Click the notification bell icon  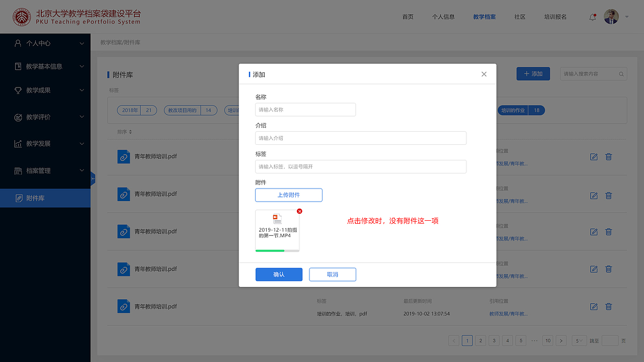tap(592, 17)
